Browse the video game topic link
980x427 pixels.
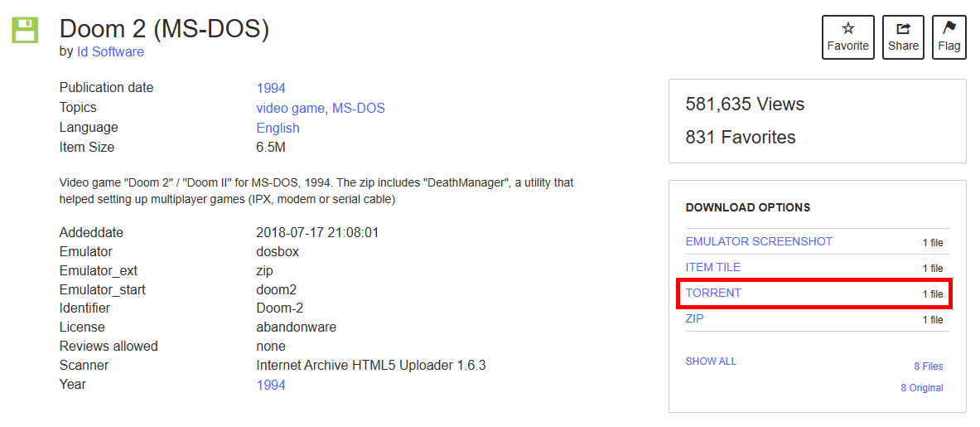[x=291, y=108]
